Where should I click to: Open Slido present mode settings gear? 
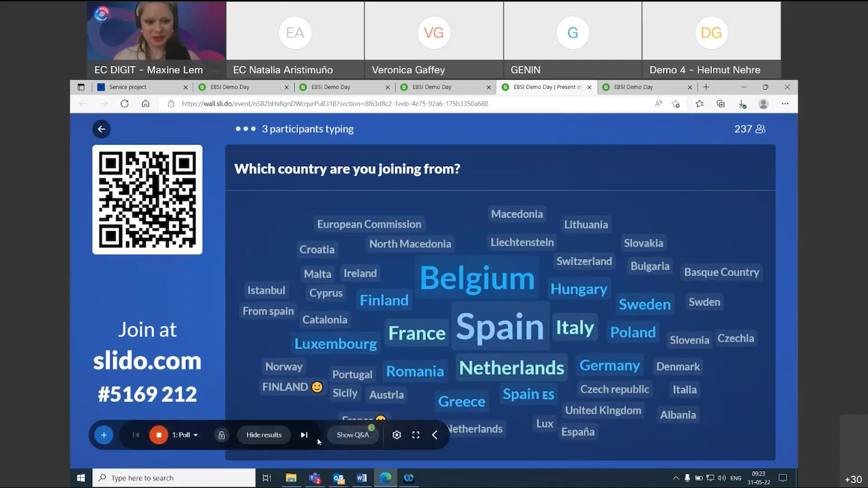(x=397, y=435)
